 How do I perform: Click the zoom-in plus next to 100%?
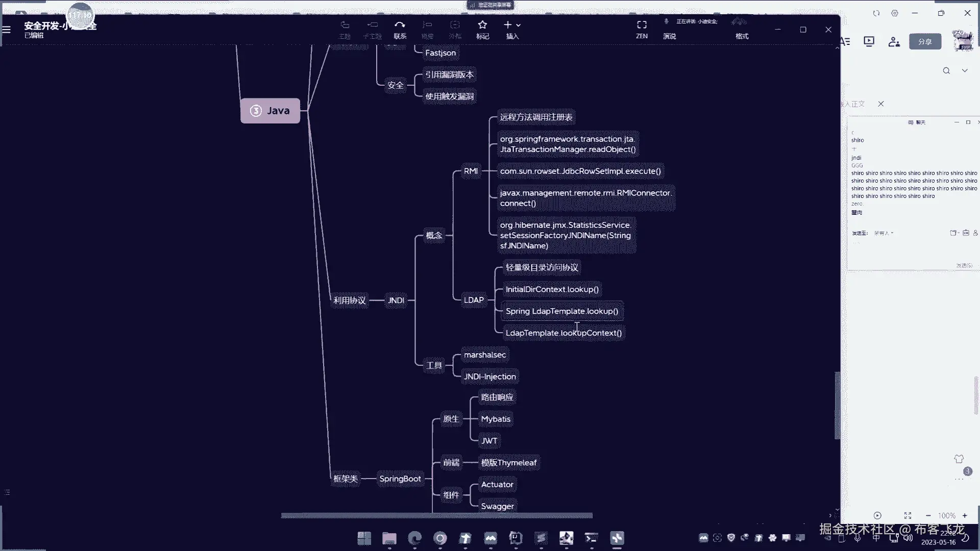click(965, 516)
